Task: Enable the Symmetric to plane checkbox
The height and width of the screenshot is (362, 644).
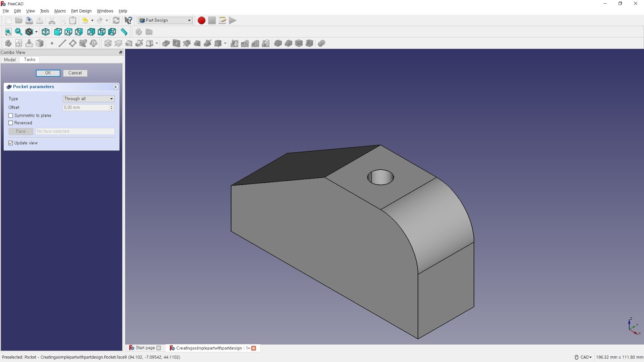Action: pos(10,115)
